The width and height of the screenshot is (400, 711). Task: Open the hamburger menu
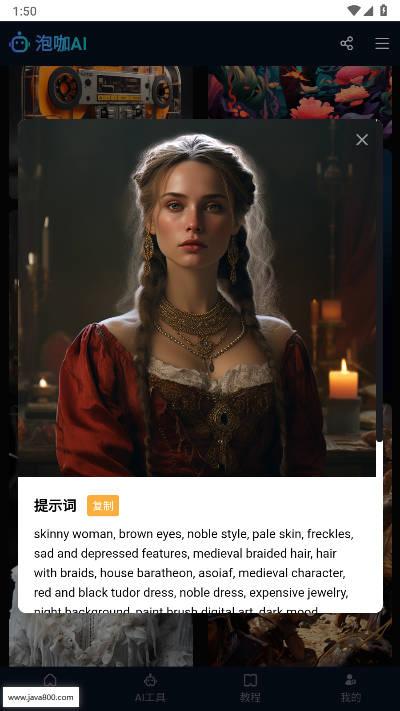382,44
